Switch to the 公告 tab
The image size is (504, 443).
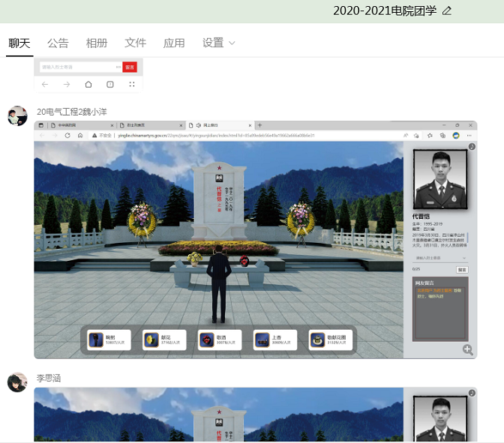pyautogui.click(x=58, y=43)
